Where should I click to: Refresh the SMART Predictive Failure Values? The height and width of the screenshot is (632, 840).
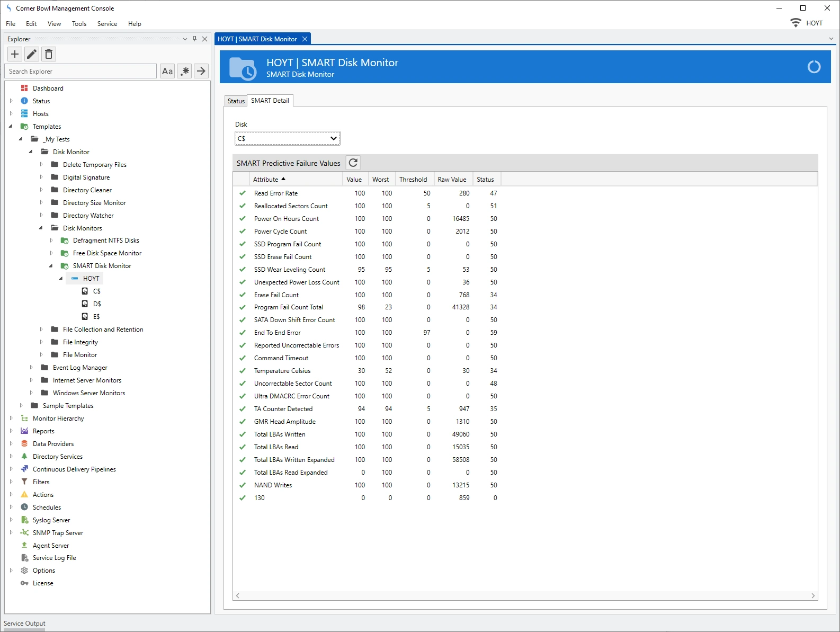tap(353, 163)
